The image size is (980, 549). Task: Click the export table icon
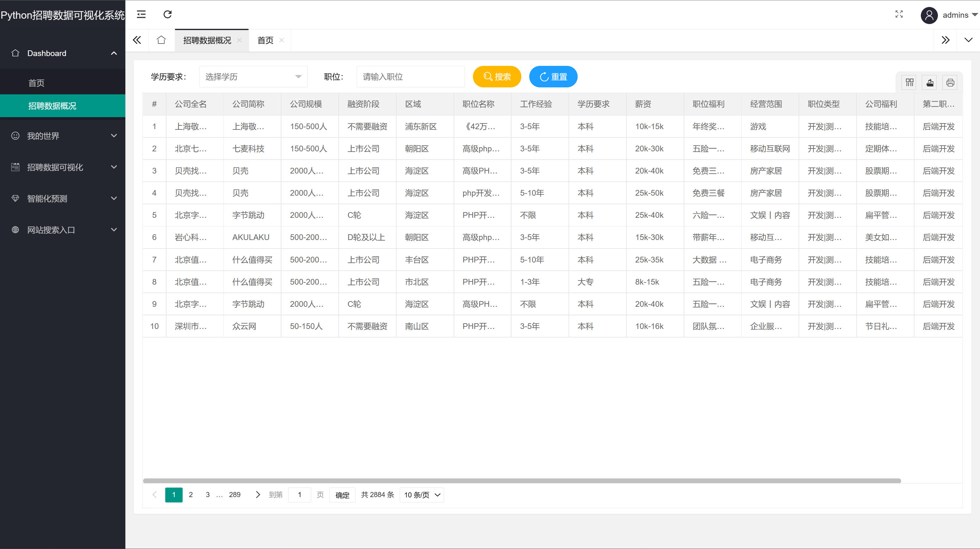point(930,83)
